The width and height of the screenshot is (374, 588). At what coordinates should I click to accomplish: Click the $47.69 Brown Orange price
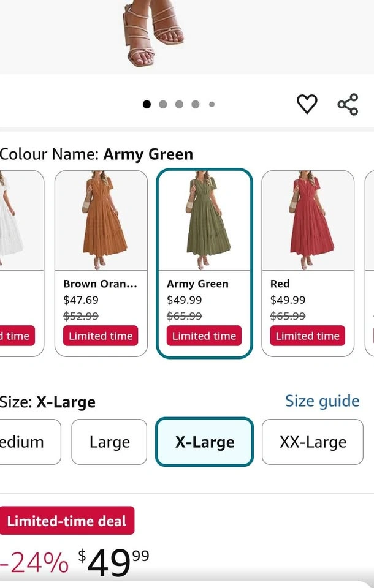coord(81,300)
